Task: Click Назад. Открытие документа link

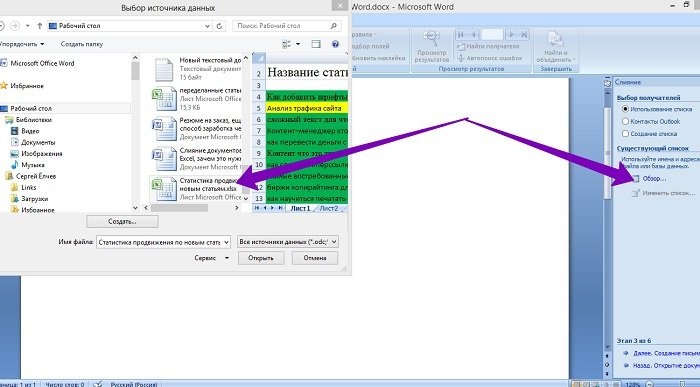Action: pyautogui.click(x=666, y=366)
